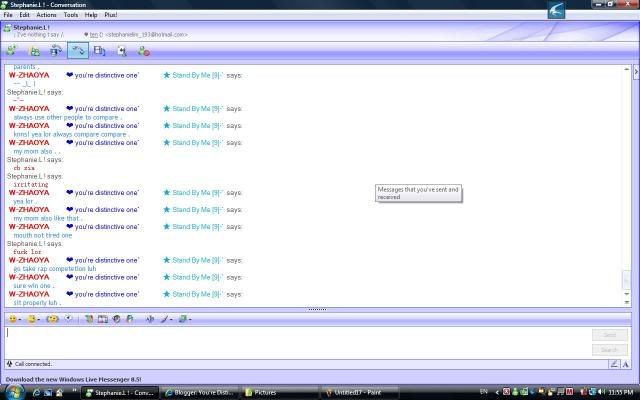This screenshot has height=400, width=640.
Task: Switch to text typing mode A icon
Action: 625,364
